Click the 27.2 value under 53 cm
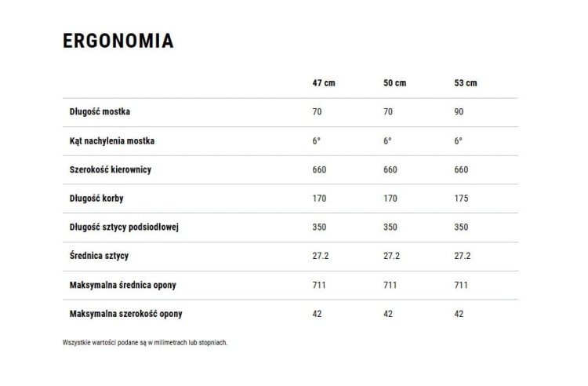588x386 pixels. click(x=462, y=256)
